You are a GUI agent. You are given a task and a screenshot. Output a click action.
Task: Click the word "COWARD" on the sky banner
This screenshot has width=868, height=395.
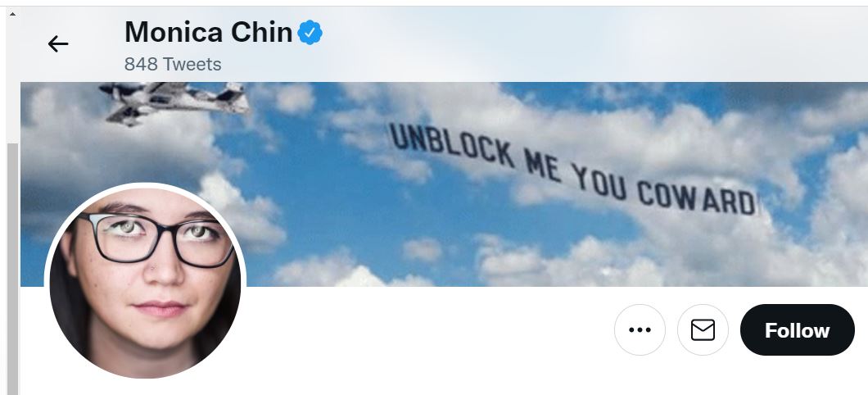[x=697, y=198]
